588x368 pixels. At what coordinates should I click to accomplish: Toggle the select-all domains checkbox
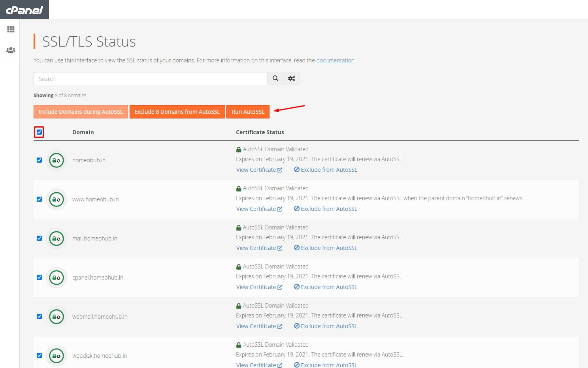[39, 132]
